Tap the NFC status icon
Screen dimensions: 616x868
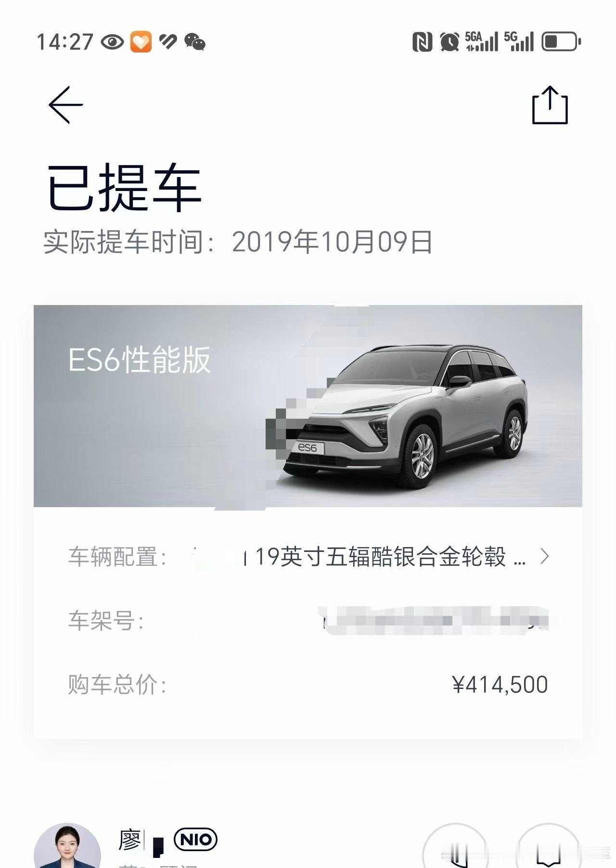click(423, 42)
